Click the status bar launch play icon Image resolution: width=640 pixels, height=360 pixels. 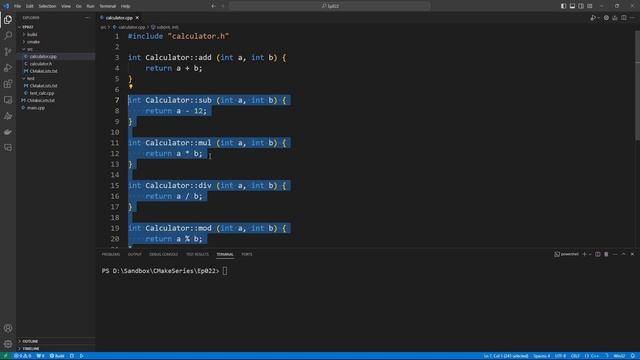click(82, 356)
